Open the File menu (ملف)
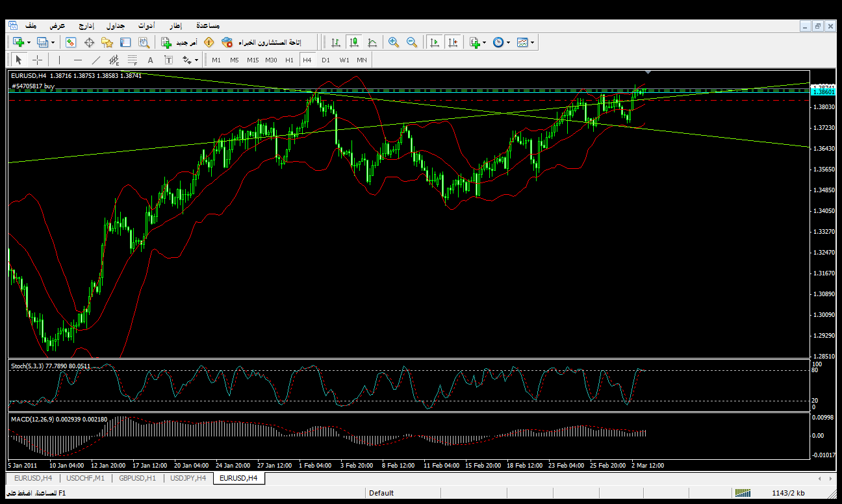This screenshot has height=504, width=842. click(31, 25)
